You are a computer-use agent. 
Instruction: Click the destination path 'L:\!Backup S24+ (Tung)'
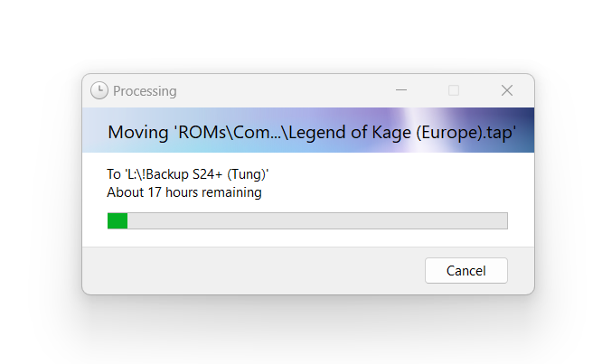pos(198,174)
